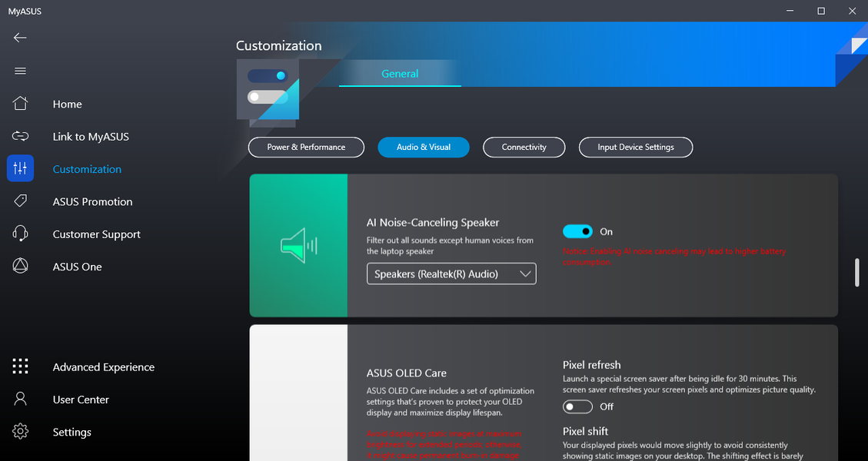This screenshot has height=461, width=868.
Task: Click the Advanced Experience grid icon
Action: click(x=20, y=366)
